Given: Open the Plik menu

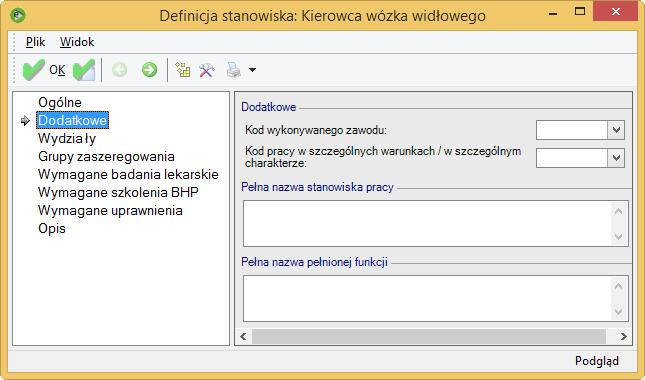Looking at the screenshot, I should [x=35, y=42].
